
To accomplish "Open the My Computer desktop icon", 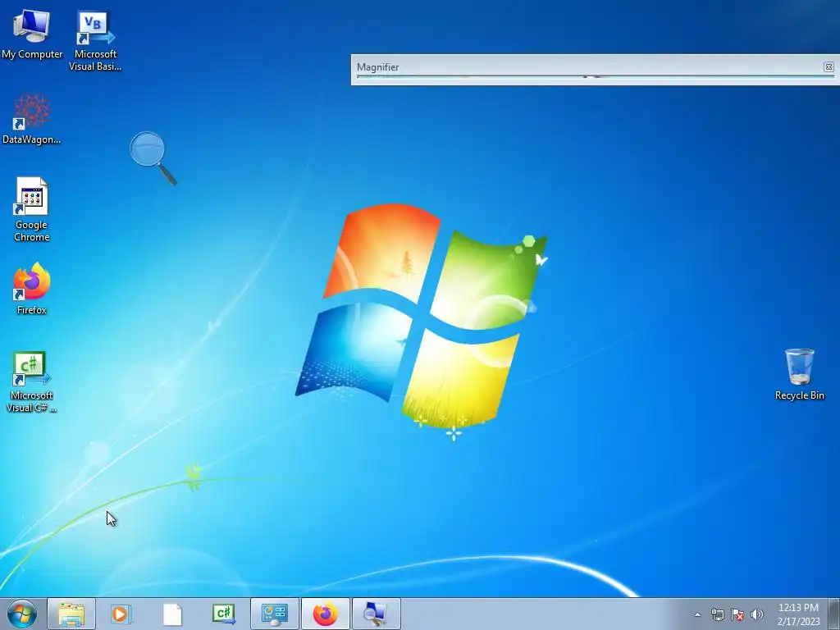I will click(32, 34).
